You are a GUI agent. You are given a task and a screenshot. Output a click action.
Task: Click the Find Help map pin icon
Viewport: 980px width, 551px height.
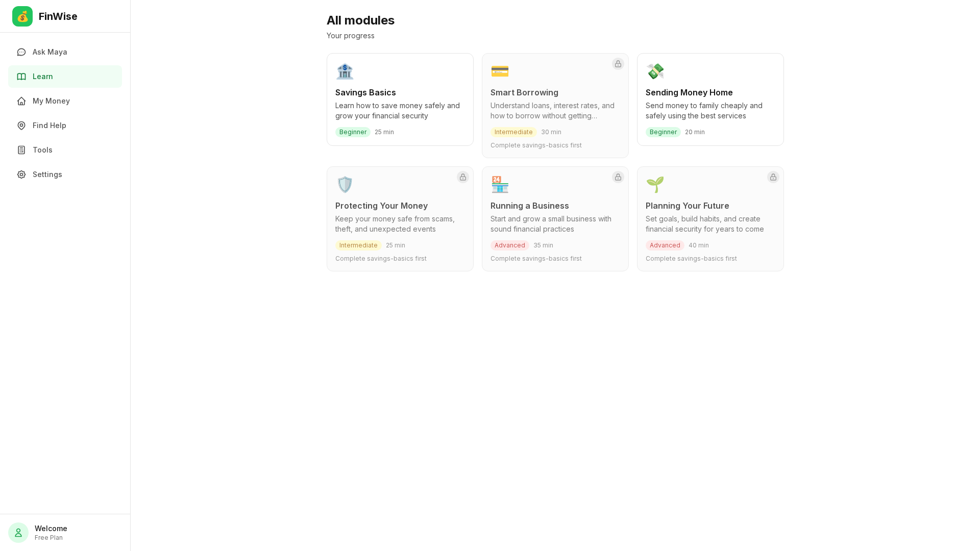click(x=21, y=126)
